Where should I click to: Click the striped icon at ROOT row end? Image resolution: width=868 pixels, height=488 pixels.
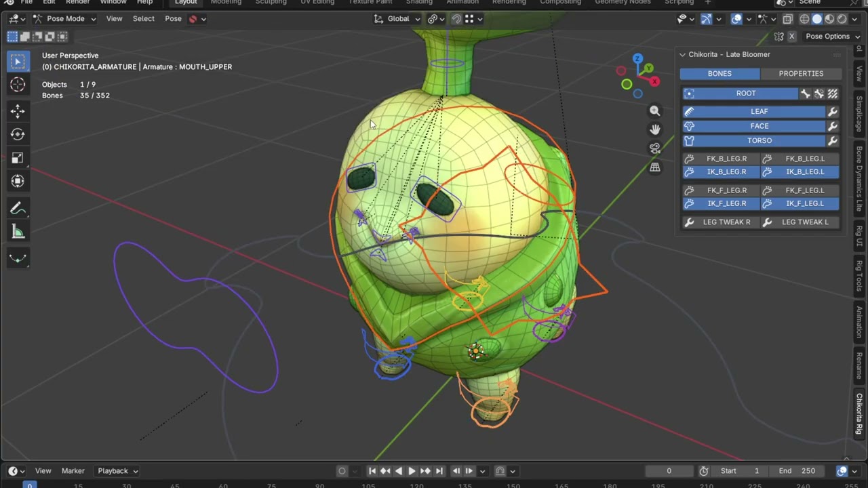[833, 94]
